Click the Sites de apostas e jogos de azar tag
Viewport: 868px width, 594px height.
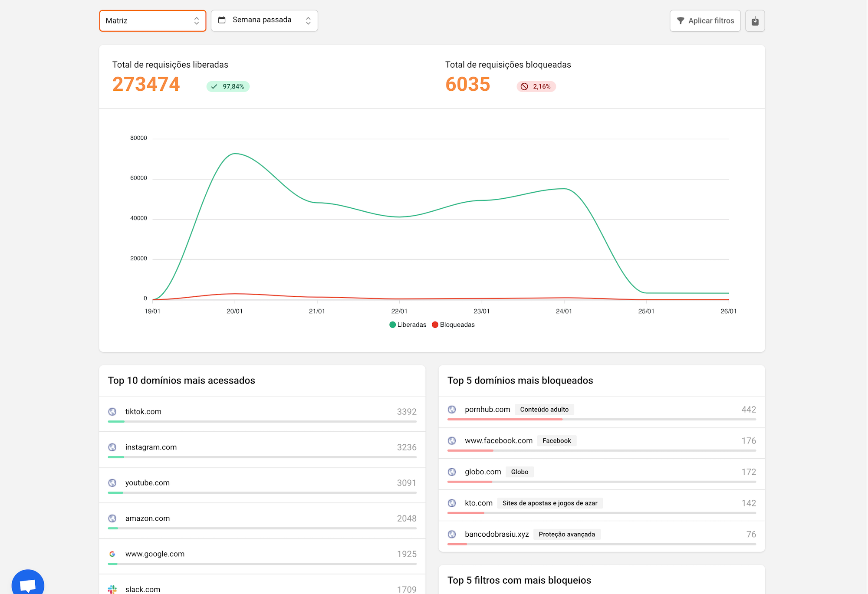coord(550,503)
